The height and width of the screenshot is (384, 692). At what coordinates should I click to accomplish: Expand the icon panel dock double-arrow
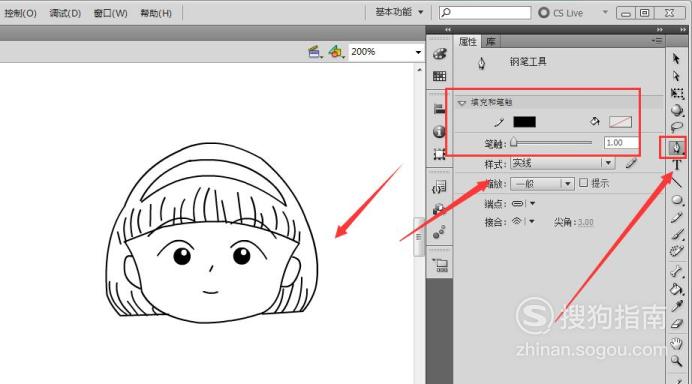pos(448,30)
